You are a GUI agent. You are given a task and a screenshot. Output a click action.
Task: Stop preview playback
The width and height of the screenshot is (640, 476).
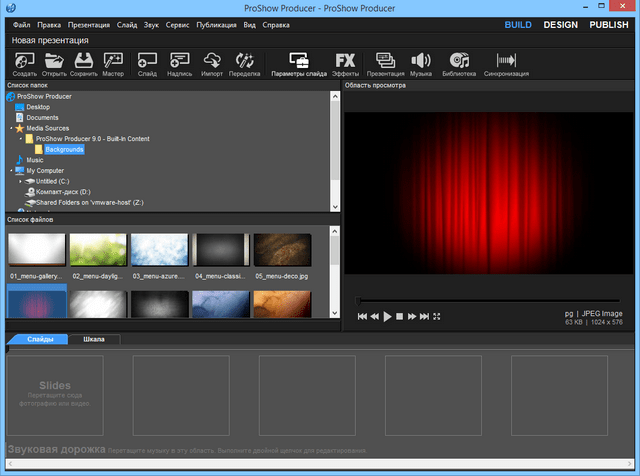[399, 316]
